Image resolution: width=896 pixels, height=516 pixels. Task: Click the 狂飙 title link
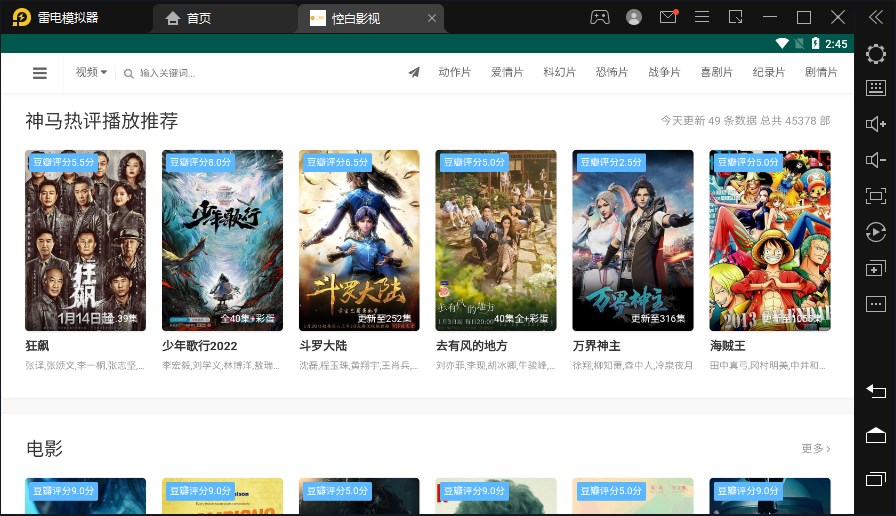tap(37, 346)
